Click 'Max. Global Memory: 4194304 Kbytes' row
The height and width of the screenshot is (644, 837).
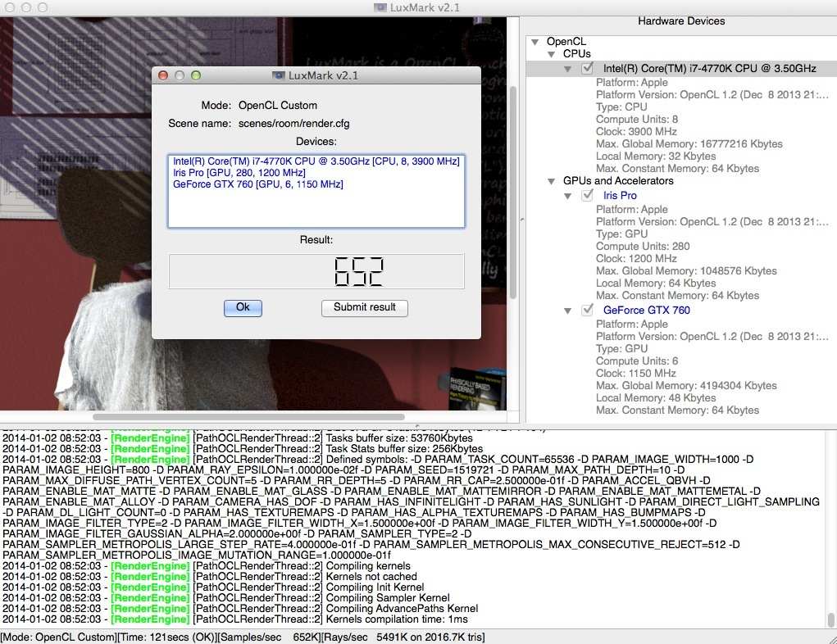(x=686, y=386)
